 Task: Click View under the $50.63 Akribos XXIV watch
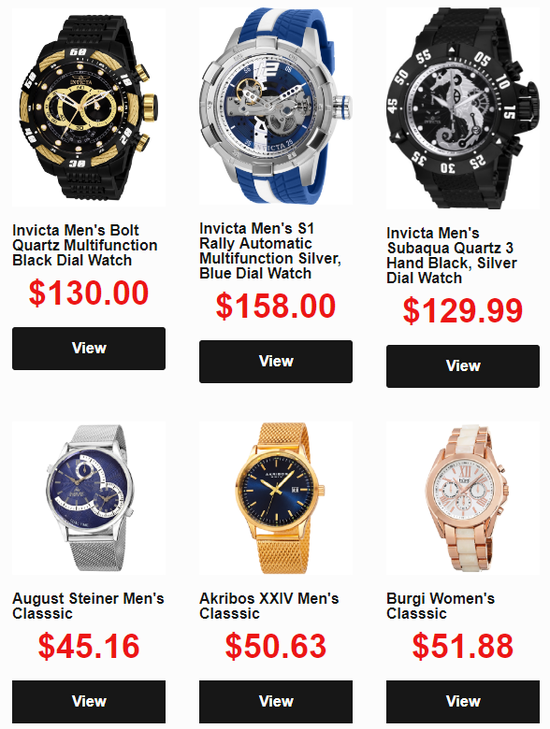pos(276,702)
